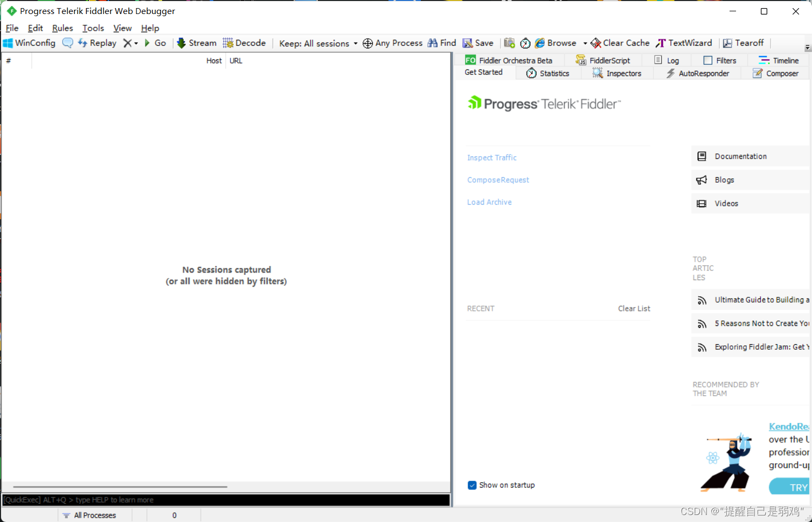Click the comment speech bubble icon

tap(67, 43)
